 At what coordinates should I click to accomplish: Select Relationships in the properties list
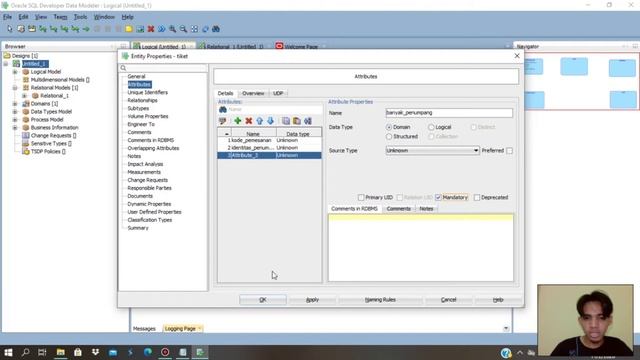pos(142,100)
